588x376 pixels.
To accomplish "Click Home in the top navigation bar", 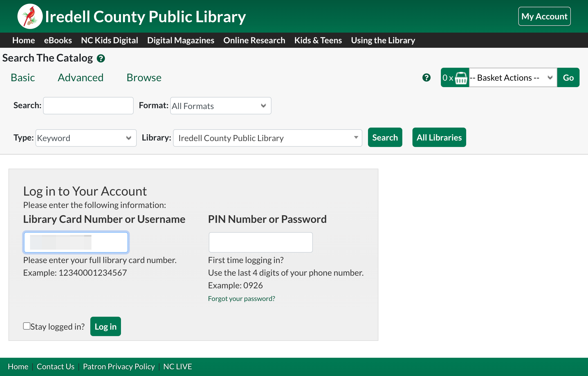I will tap(24, 40).
